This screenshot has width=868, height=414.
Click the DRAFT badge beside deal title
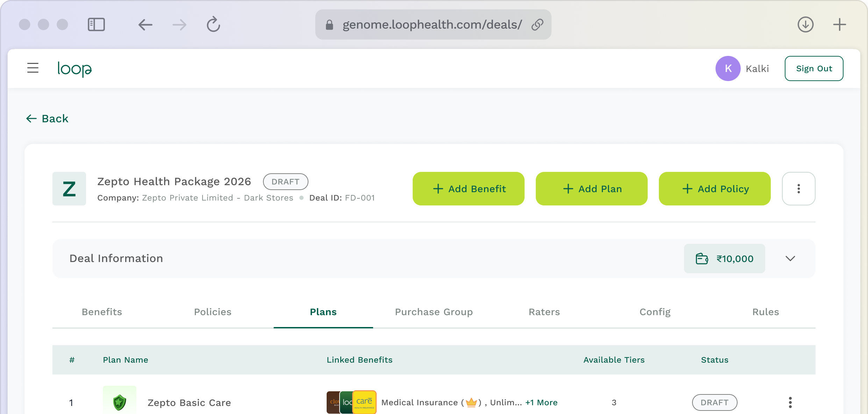pos(285,182)
